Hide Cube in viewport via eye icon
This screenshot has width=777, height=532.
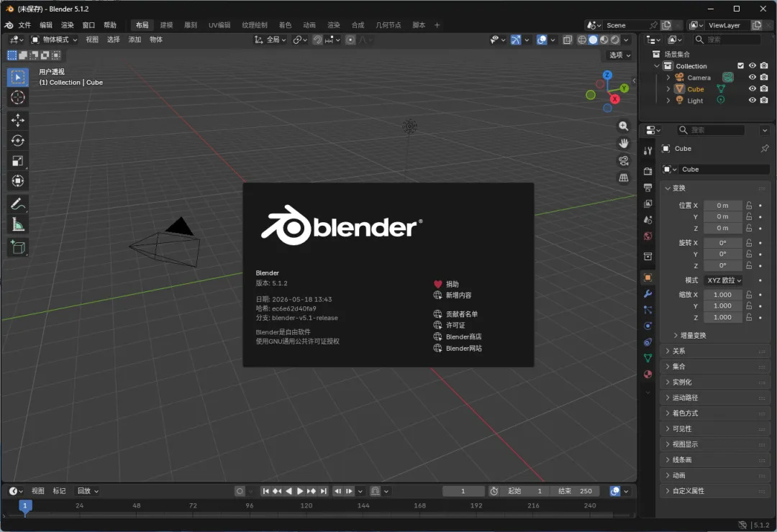pos(753,88)
